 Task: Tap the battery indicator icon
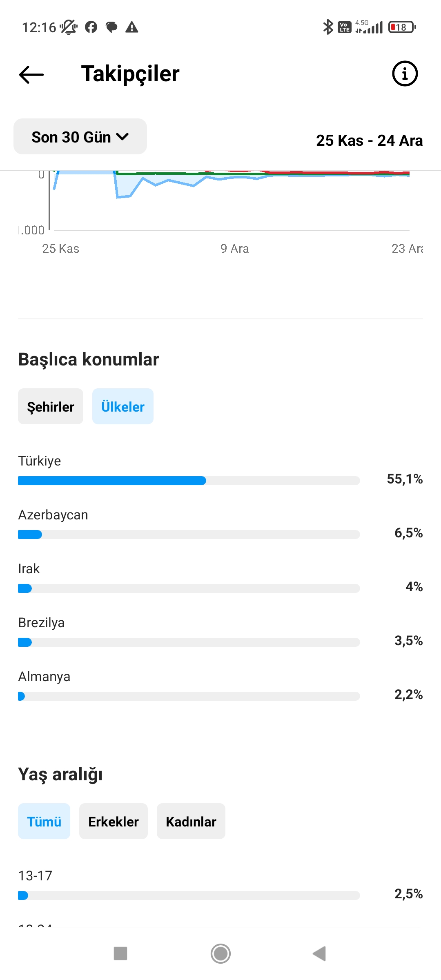point(402,27)
